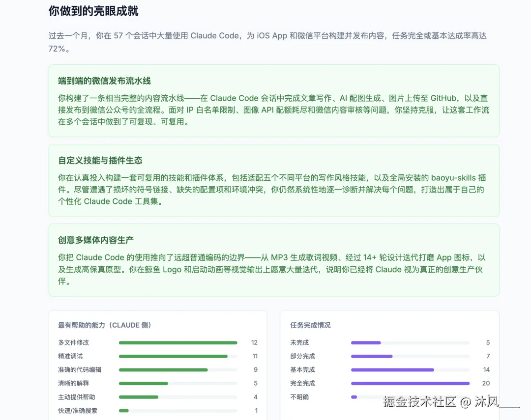Viewport: 531px width, 420px height.
Task: Click the value 14 beside 基本完成
Action: (486, 369)
